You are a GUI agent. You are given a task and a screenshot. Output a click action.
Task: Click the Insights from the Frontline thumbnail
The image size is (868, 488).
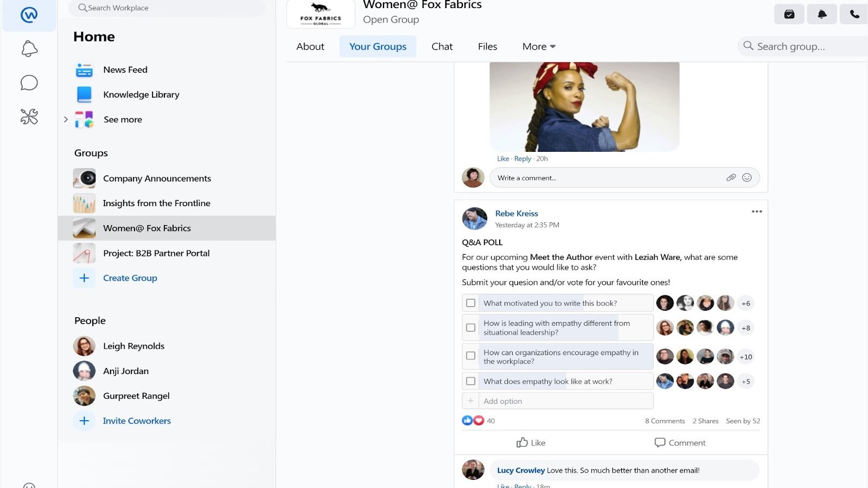[x=84, y=203]
